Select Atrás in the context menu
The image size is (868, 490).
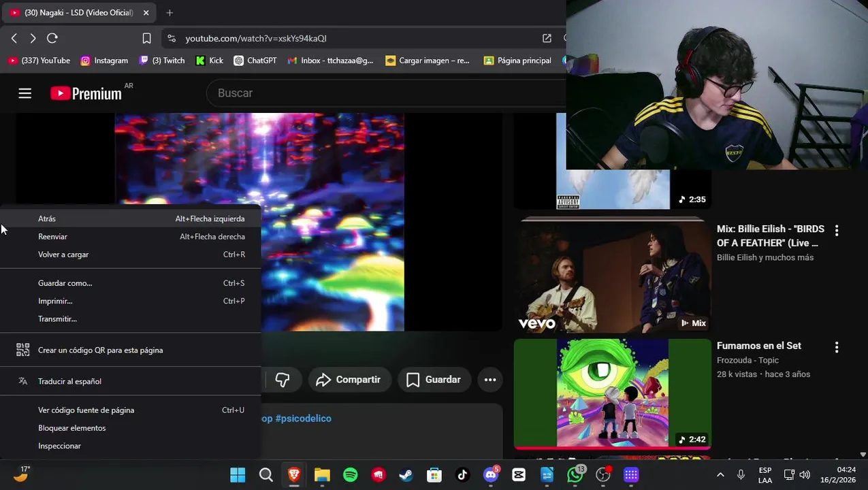pyautogui.click(x=130, y=218)
